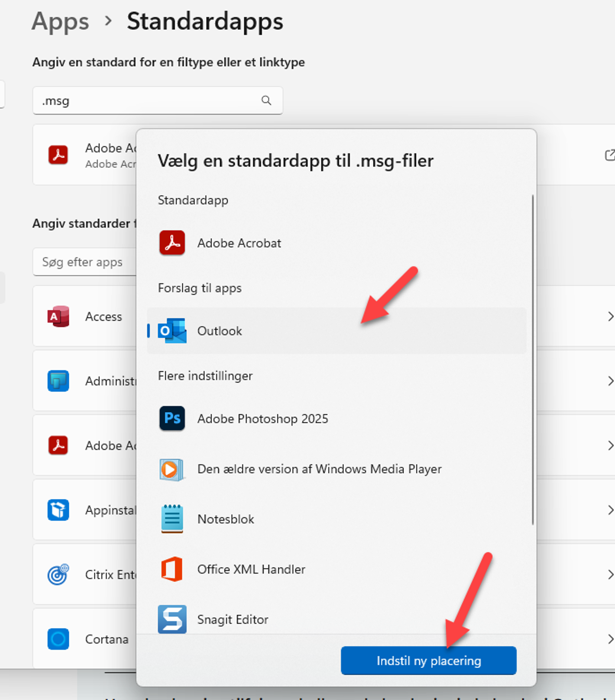Click the Søg efter apps search box

(x=85, y=262)
